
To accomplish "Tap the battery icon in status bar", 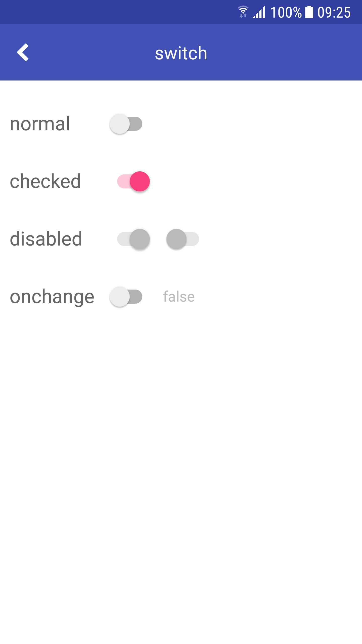I will 309,12.
